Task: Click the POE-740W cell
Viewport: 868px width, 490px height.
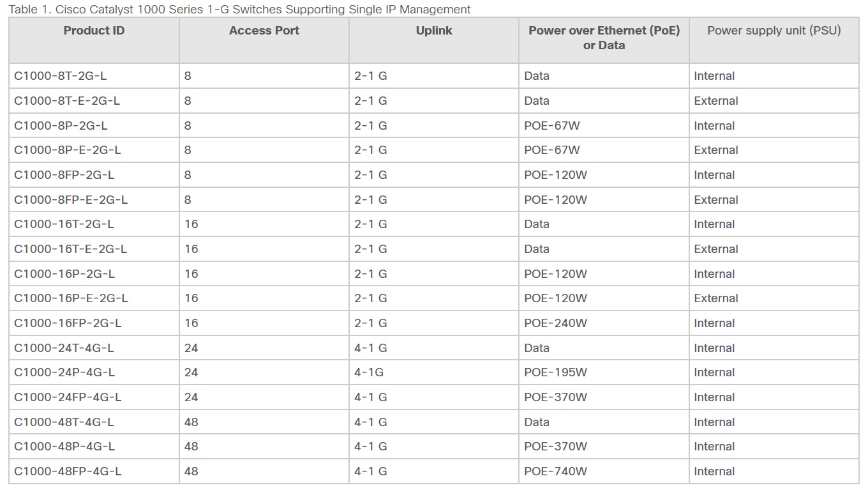Action: [x=555, y=471]
